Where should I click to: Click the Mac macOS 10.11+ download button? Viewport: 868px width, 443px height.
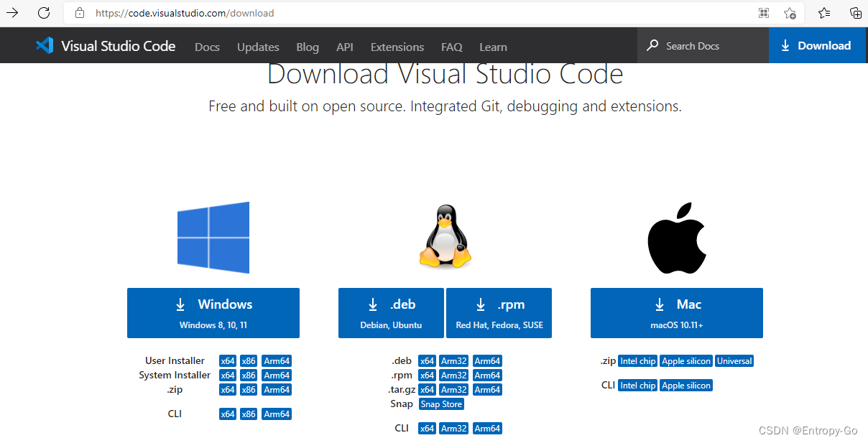[676, 313]
